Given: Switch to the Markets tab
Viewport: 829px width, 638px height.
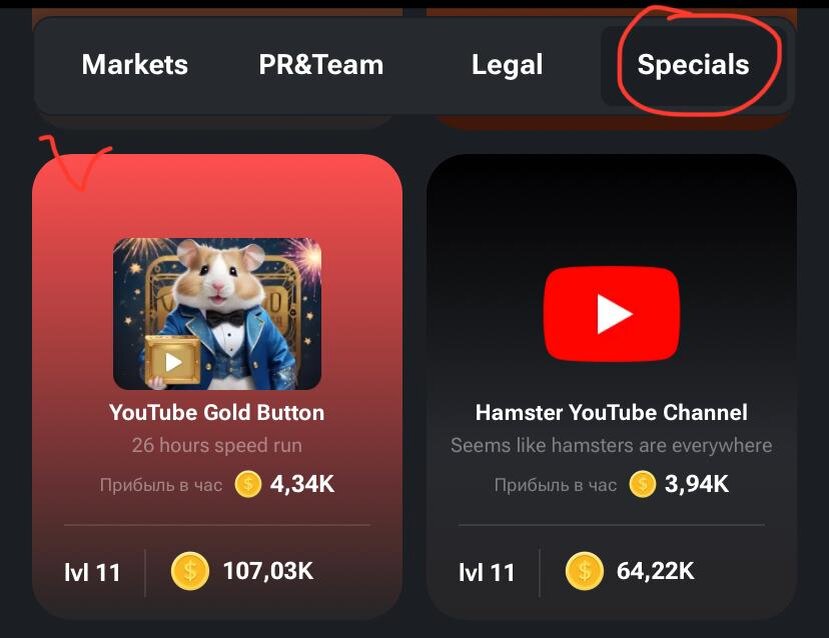Looking at the screenshot, I should click(135, 64).
